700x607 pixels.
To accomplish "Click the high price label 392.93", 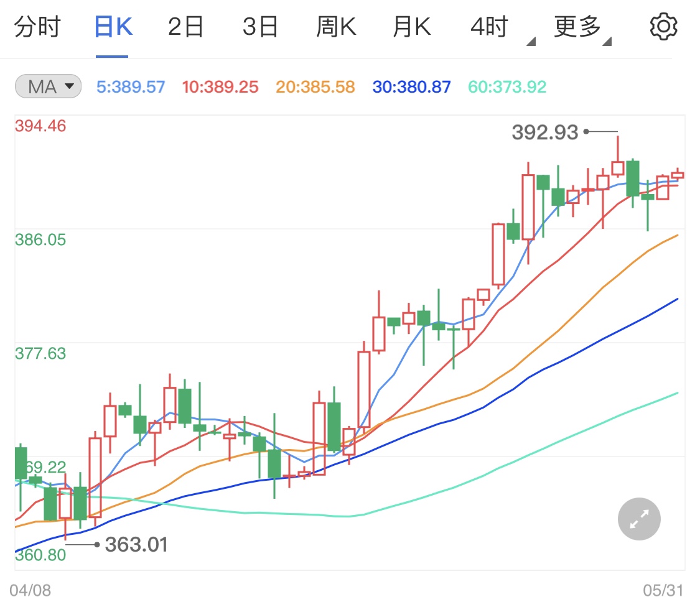I will coord(544,132).
